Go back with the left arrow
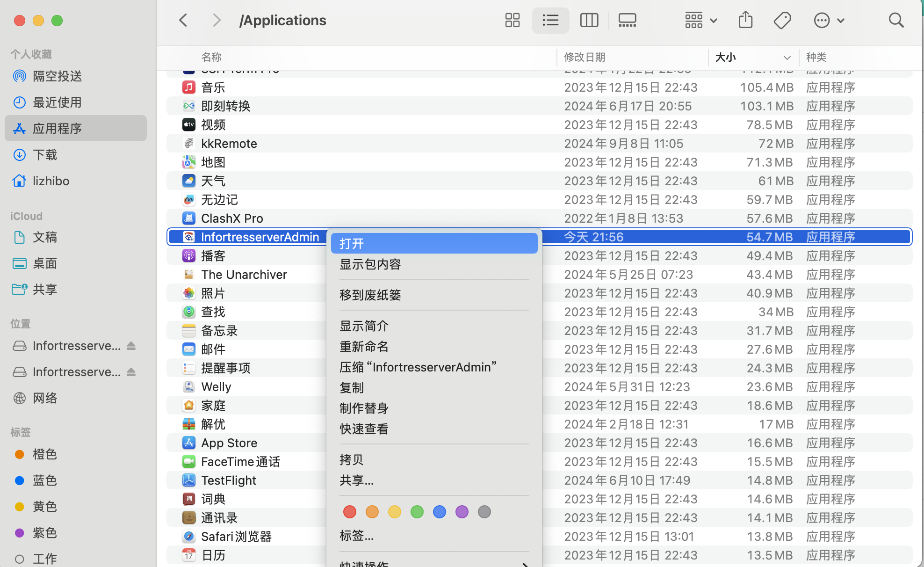Viewport: 924px width, 567px height. pos(183,20)
